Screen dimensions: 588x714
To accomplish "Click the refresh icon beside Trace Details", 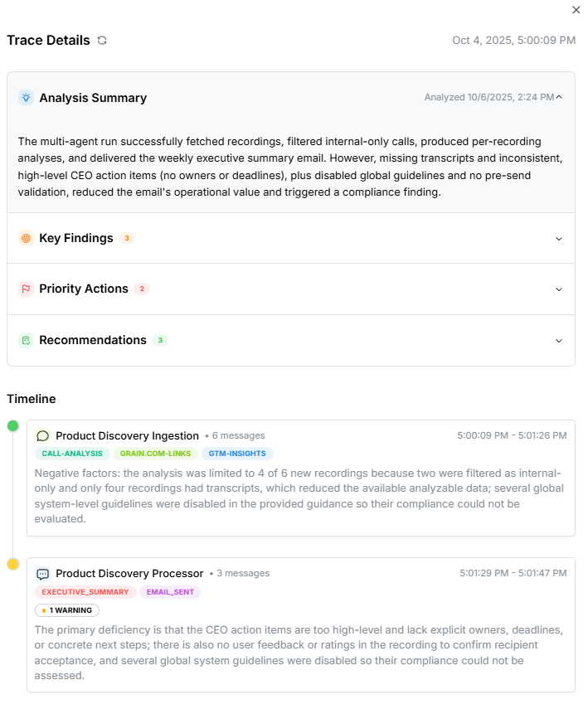I will [102, 41].
